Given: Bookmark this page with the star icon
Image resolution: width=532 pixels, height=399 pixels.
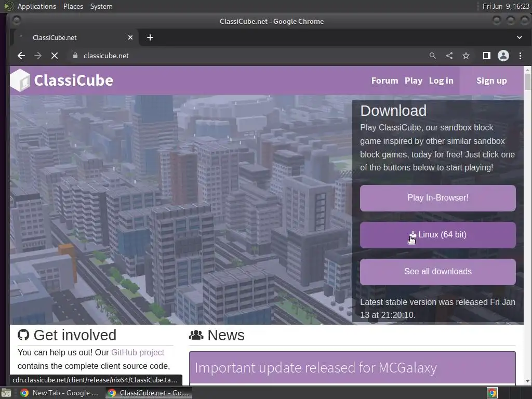Looking at the screenshot, I should pyautogui.click(x=466, y=56).
